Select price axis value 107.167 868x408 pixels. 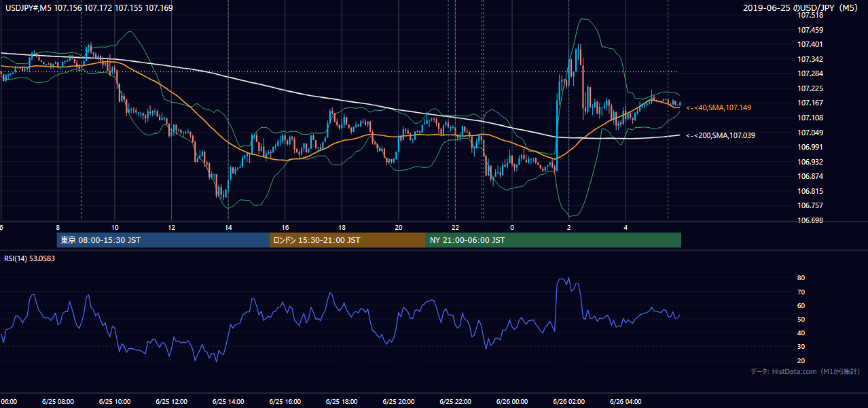click(810, 103)
